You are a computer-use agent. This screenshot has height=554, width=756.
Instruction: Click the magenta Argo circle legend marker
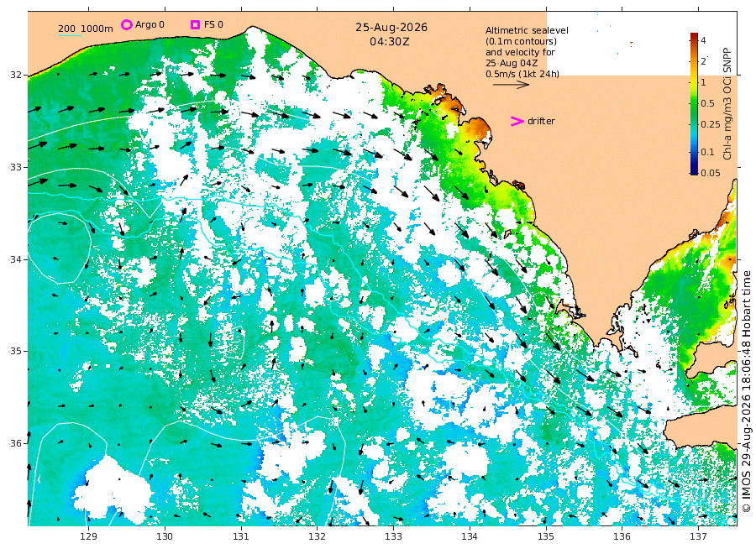126,24
